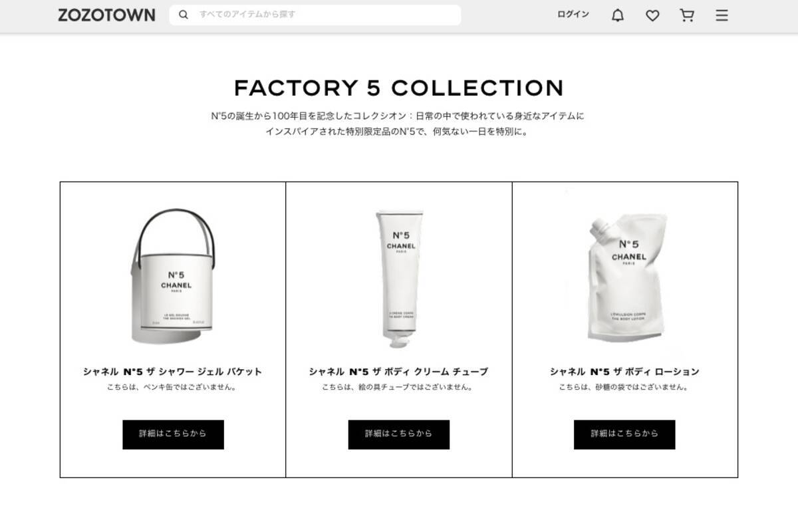This screenshot has width=798, height=532.
Task: Click title シャネル N°5 ザ ボディ クリーム チューブ
Action: tap(399, 372)
